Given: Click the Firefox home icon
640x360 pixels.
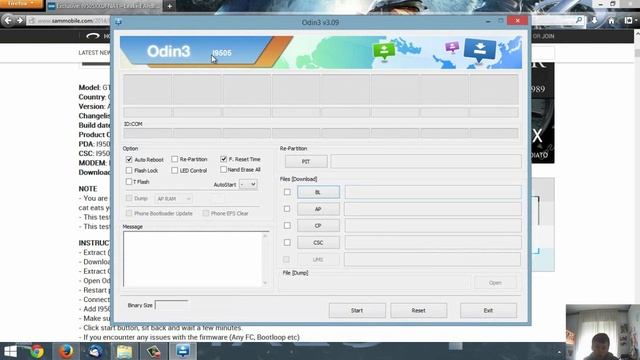Looking at the screenshot, I should coord(611,20).
